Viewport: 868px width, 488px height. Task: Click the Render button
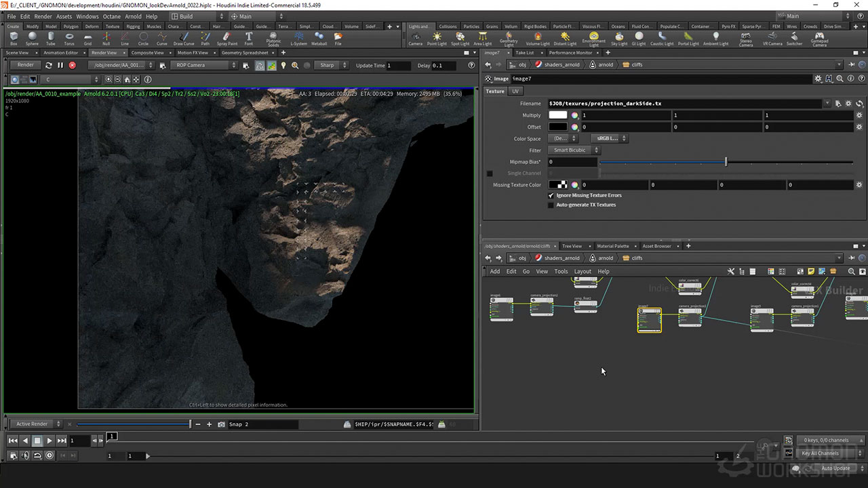pos(25,65)
